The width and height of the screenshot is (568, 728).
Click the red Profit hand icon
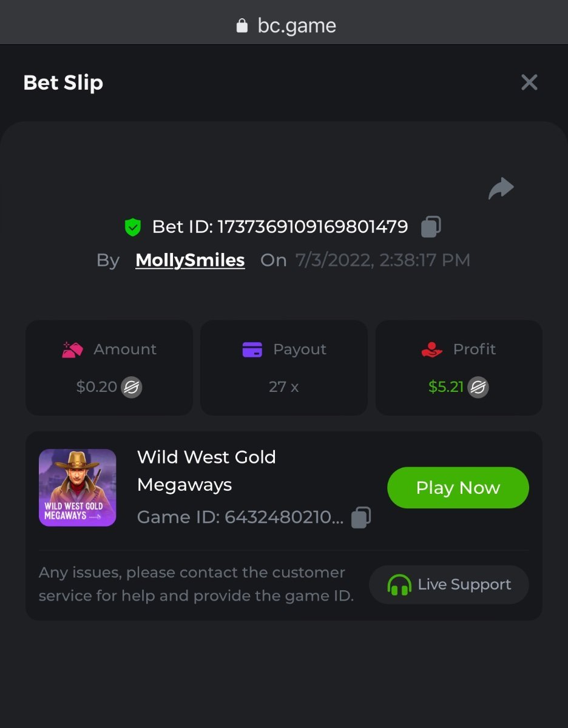point(431,349)
